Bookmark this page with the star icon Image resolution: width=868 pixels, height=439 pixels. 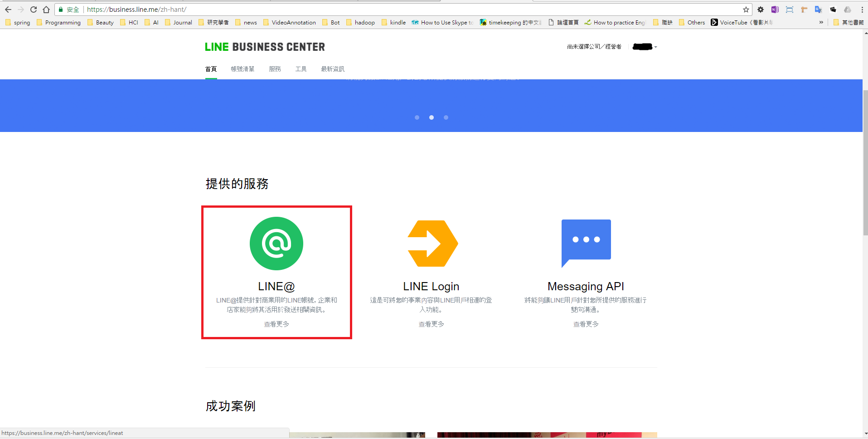point(746,10)
